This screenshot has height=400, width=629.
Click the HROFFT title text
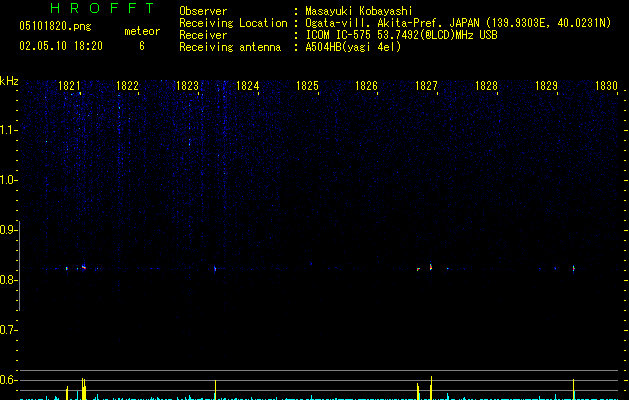coord(102,8)
